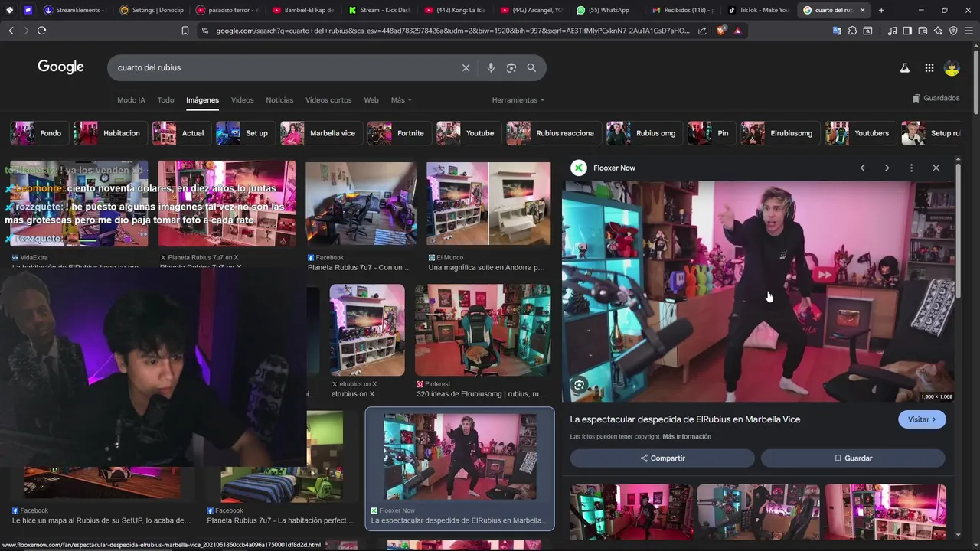980x551 pixels.
Task: Open preview panel three-dot options menu
Action: pos(911,168)
